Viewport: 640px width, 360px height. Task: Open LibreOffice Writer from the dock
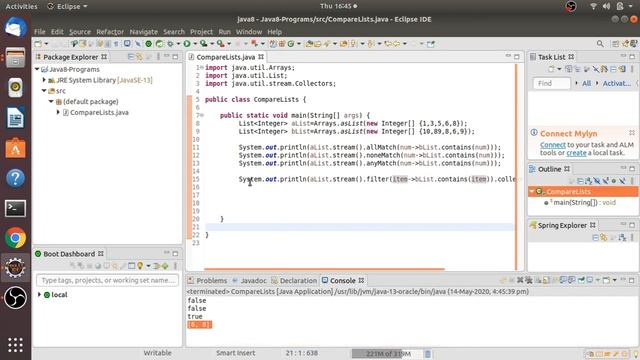tap(15, 118)
